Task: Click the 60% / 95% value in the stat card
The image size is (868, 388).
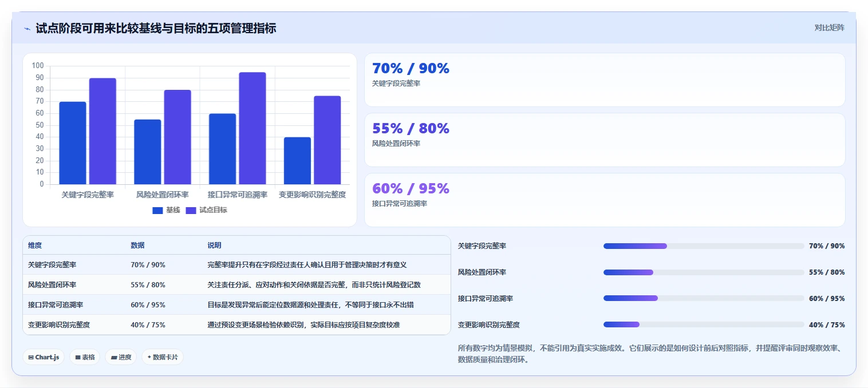Action: (x=411, y=188)
